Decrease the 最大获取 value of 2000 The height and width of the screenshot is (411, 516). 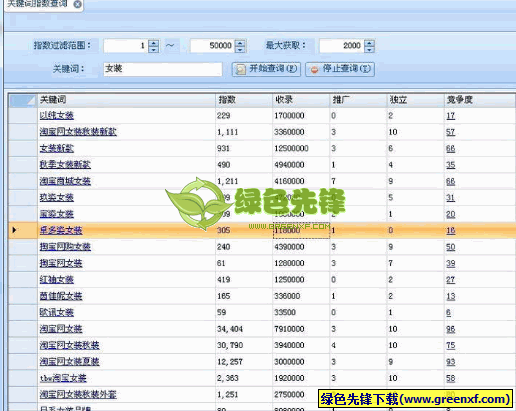[x=369, y=49]
